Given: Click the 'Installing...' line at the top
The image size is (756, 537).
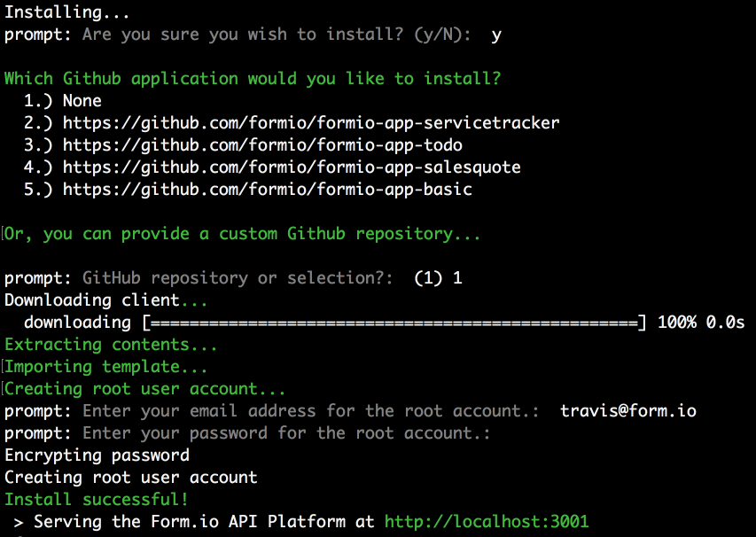Looking at the screenshot, I should (67, 12).
